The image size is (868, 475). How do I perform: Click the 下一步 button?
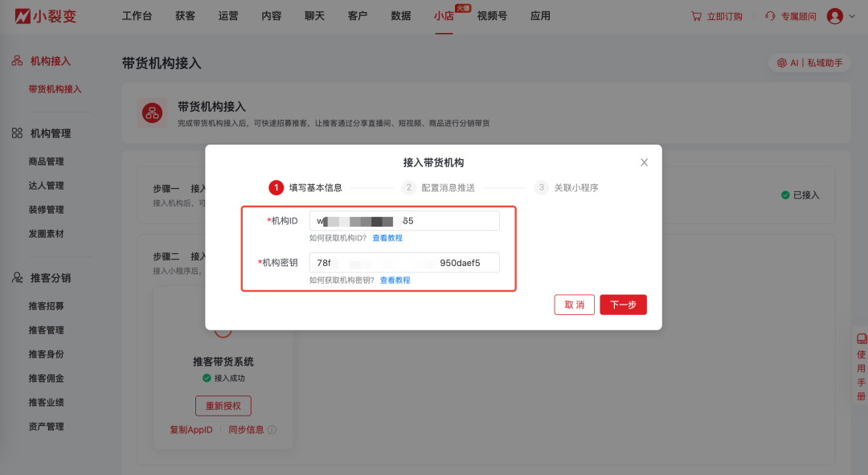[623, 305]
